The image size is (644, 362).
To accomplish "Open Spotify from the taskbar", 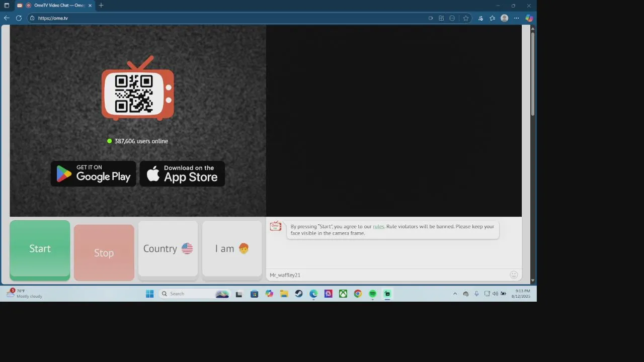I will coord(372,294).
